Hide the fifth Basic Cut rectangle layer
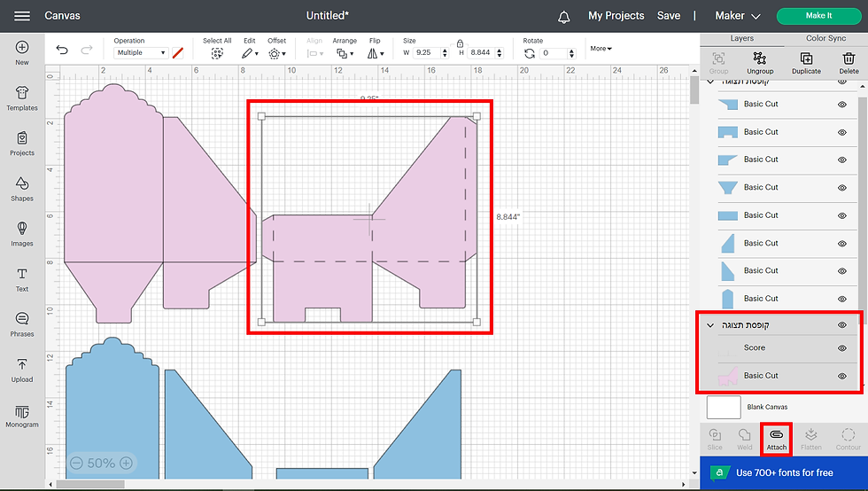Viewport: 868px width, 491px height. [x=842, y=215]
